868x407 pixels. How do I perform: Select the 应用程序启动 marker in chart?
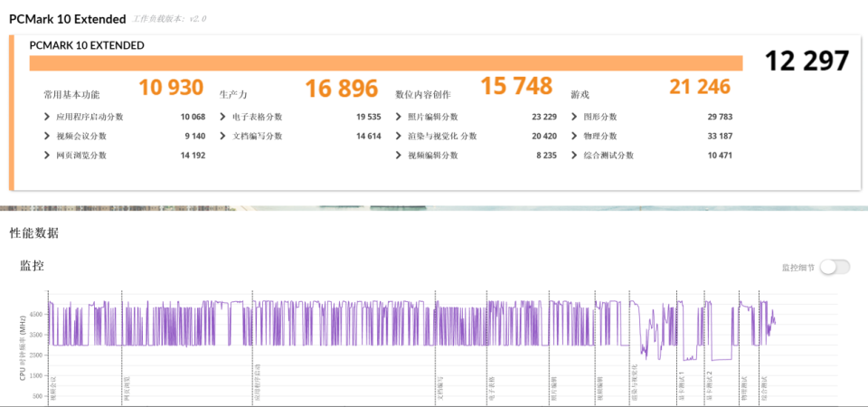(258, 382)
